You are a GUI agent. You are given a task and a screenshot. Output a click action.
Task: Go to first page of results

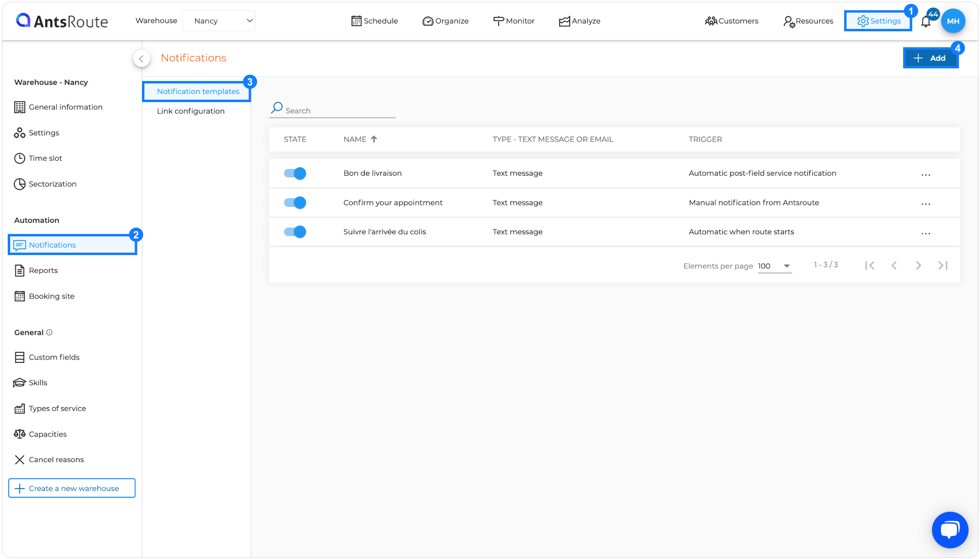tap(870, 266)
